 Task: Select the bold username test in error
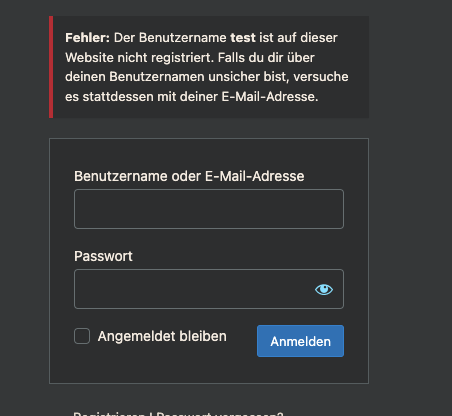tap(243, 38)
